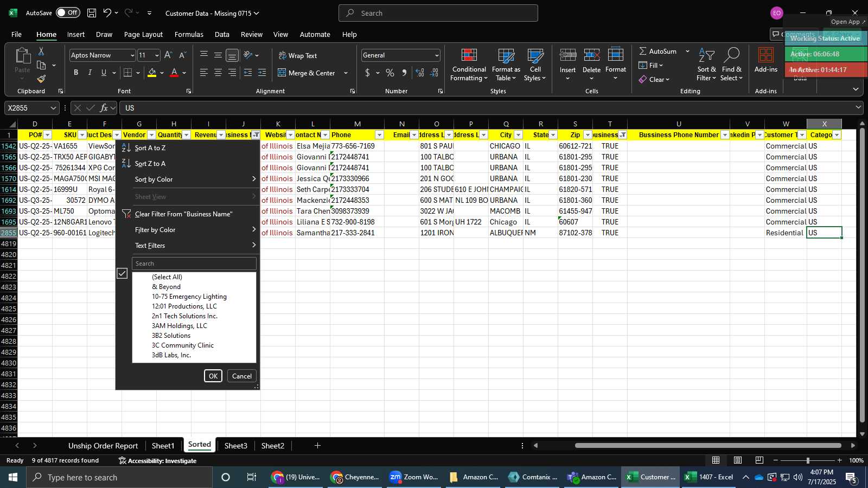Viewport: 868px width, 488px height.
Task: Add a new sheet with plus button
Action: click(317, 446)
